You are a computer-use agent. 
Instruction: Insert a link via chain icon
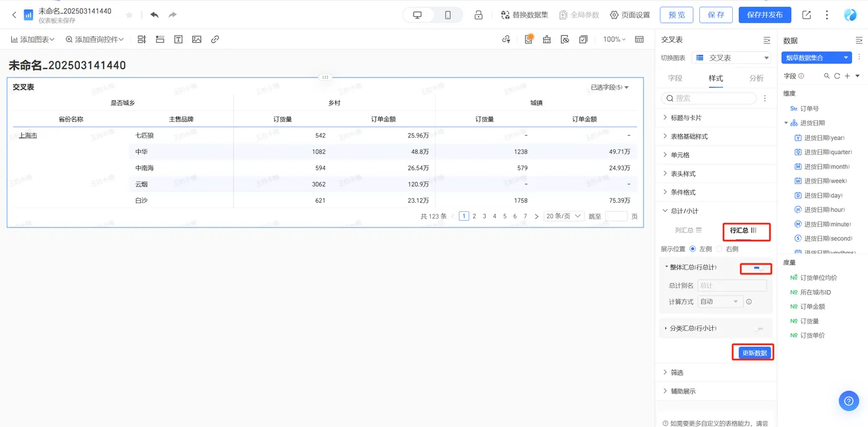pos(215,40)
